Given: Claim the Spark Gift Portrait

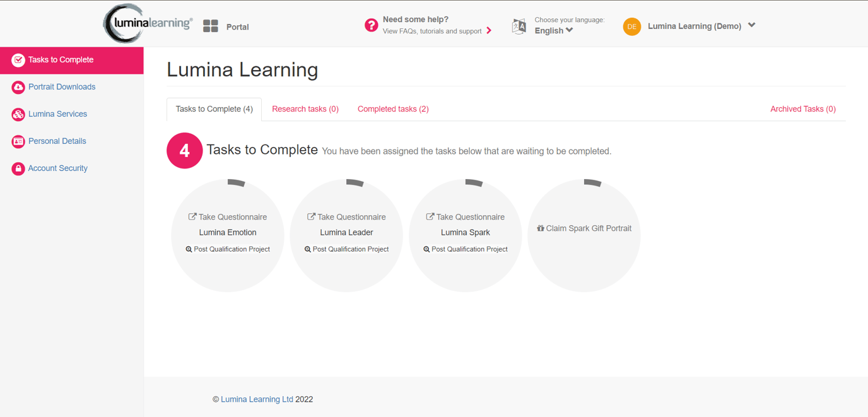Looking at the screenshot, I should pyautogui.click(x=584, y=228).
